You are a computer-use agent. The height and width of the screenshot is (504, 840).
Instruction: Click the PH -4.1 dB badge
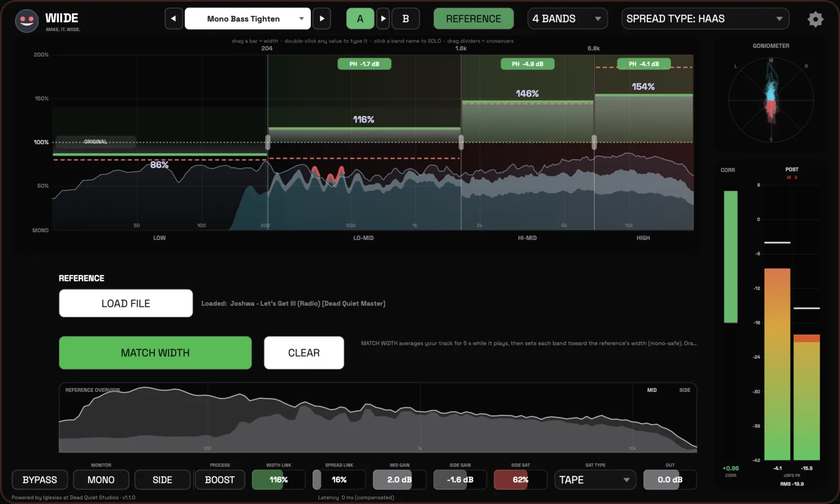tap(644, 64)
